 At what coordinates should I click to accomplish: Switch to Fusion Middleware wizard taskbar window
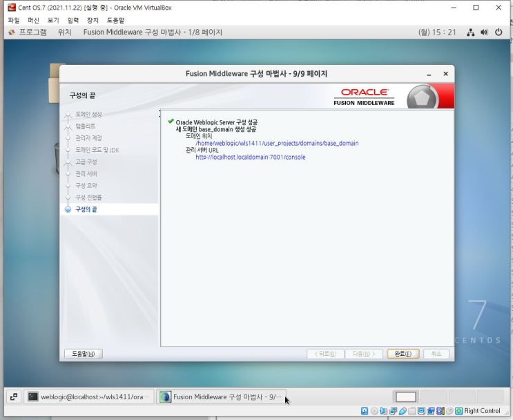point(221,397)
